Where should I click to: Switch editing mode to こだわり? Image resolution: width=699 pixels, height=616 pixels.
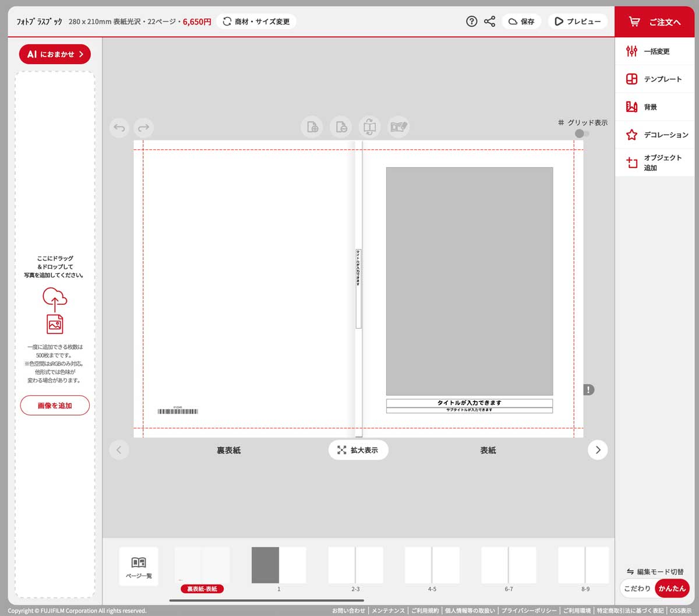click(x=637, y=589)
